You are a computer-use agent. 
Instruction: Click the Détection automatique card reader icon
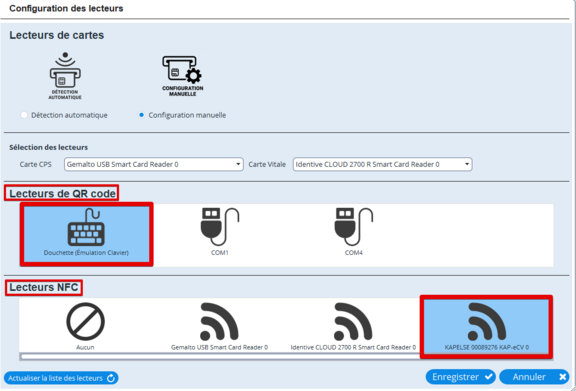click(x=65, y=76)
